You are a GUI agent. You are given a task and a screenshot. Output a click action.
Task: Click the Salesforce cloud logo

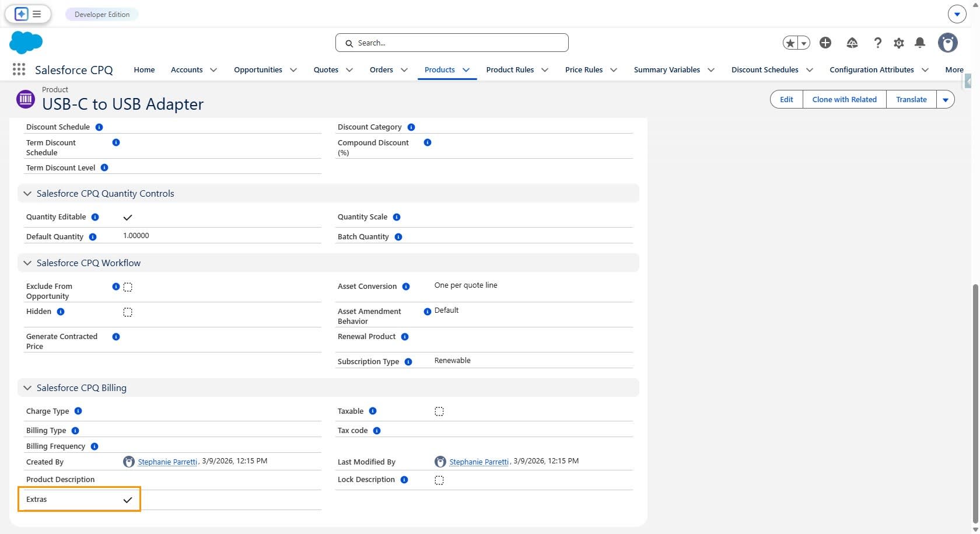(x=26, y=43)
